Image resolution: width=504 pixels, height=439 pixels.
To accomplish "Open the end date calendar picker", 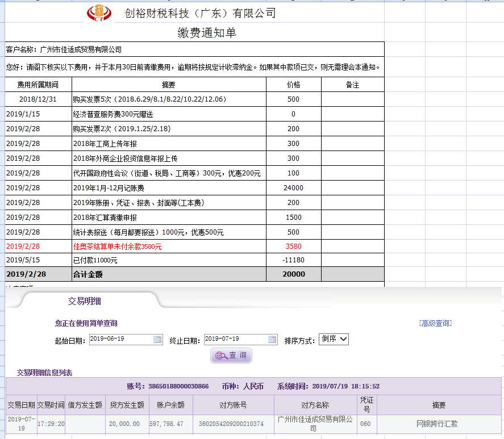I will click(x=272, y=340).
